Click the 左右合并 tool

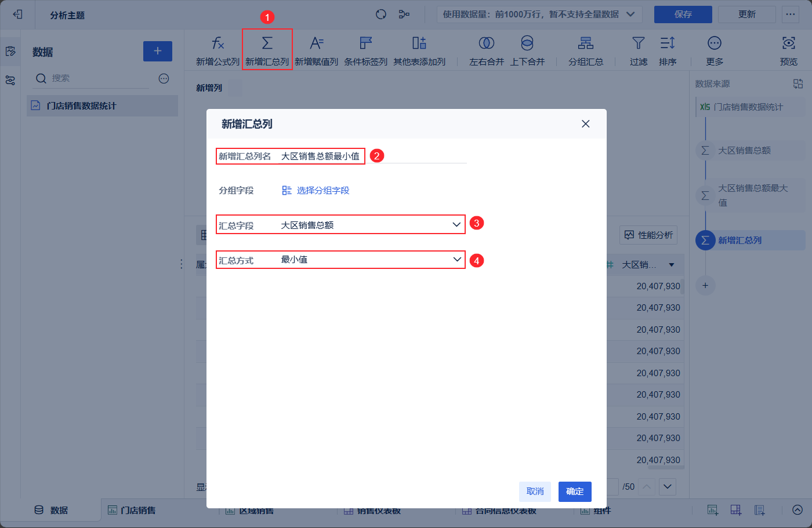pyautogui.click(x=487, y=50)
